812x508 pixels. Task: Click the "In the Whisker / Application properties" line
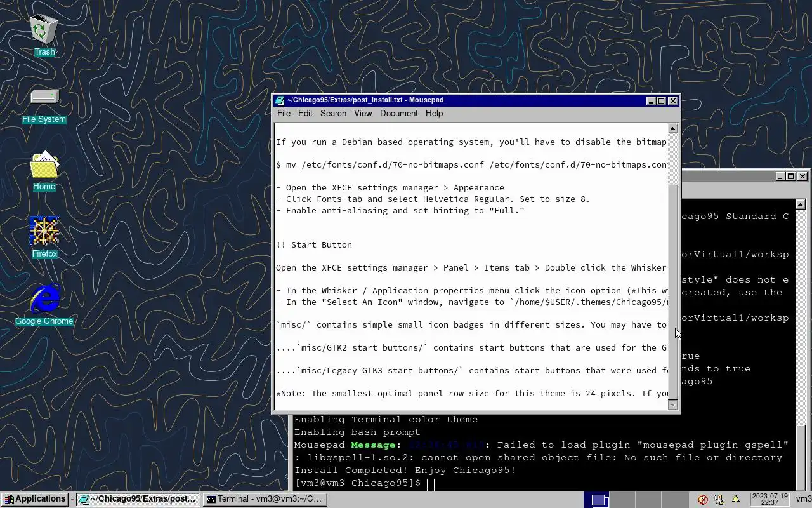point(471,290)
